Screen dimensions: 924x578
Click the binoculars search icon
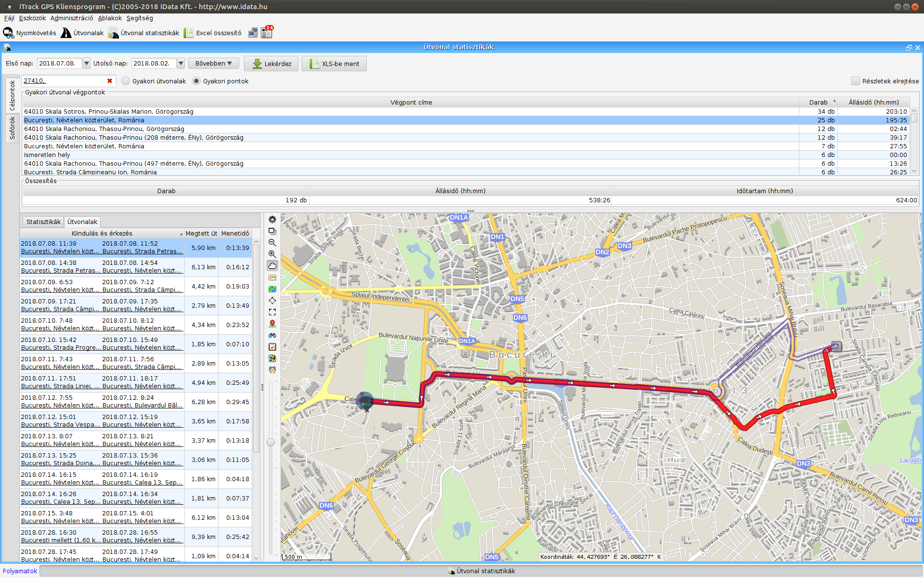pos(272,335)
